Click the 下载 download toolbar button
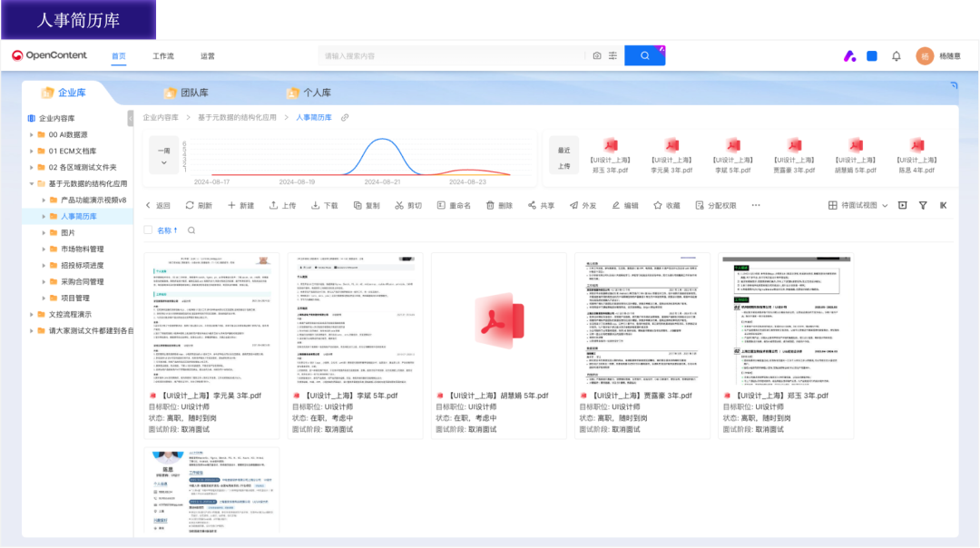Viewport: 980px width, 548px height. point(324,205)
